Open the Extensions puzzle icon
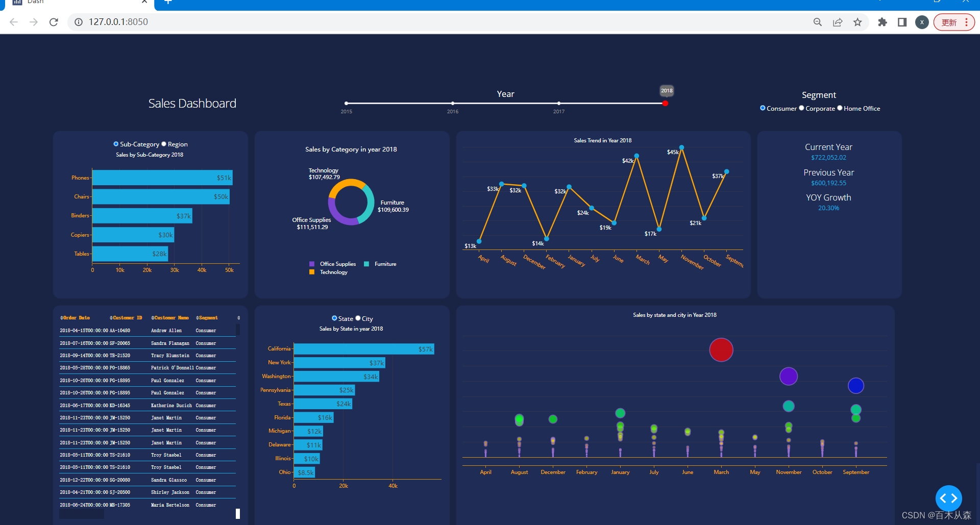 click(883, 22)
